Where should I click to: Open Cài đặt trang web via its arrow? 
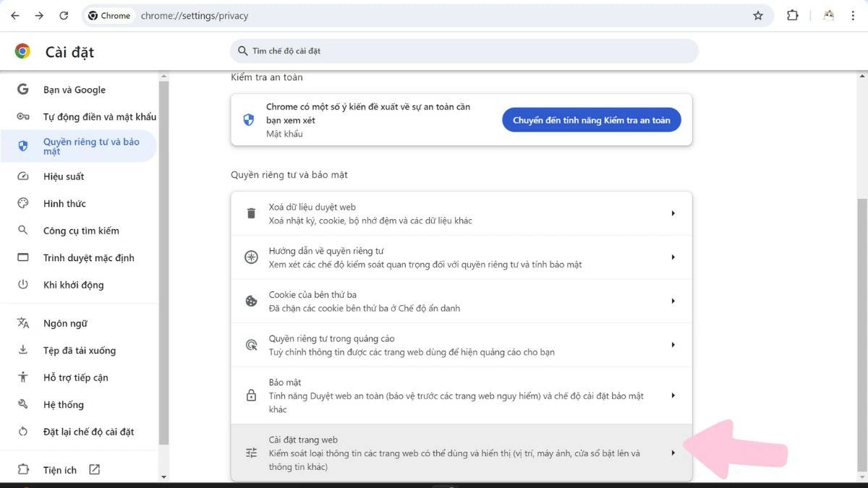673,452
